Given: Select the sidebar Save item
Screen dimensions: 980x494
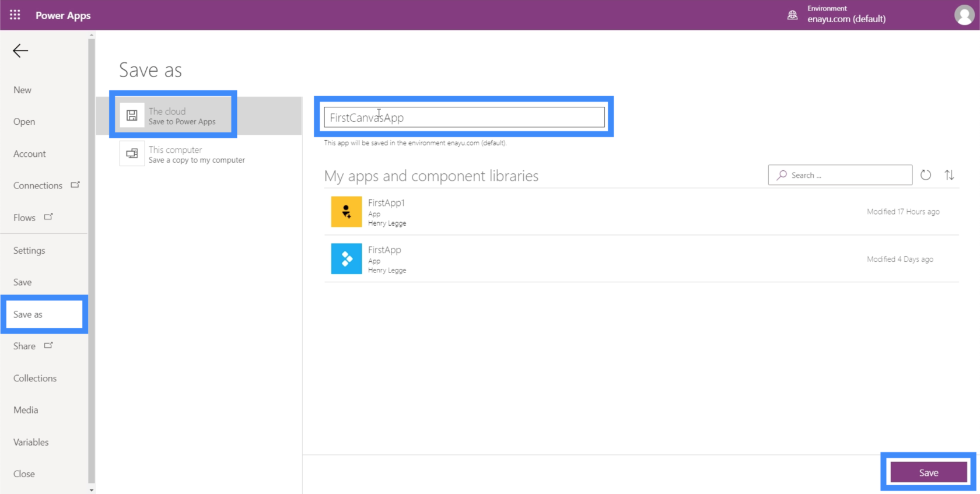Looking at the screenshot, I should coord(23,282).
